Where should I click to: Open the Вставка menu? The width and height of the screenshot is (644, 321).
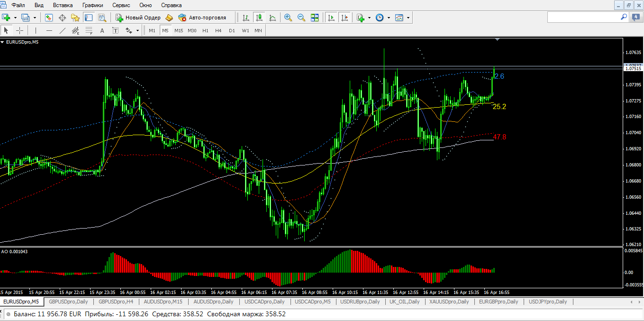[63, 5]
